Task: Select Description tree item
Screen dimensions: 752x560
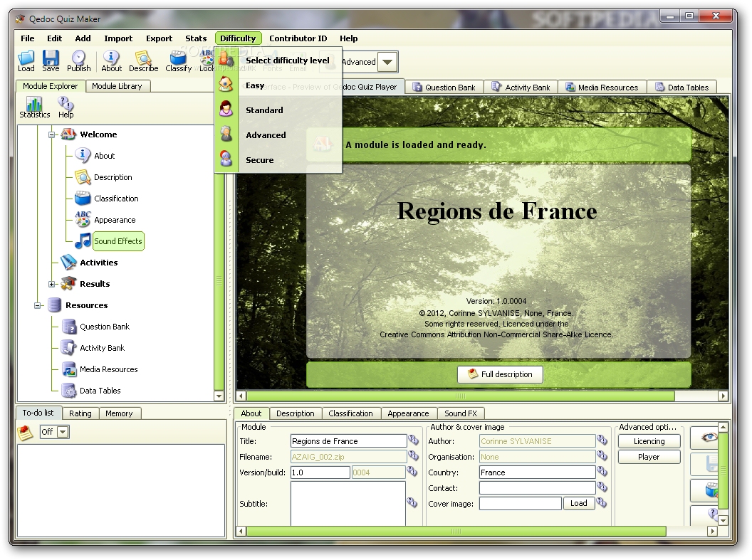Action: tap(113, 177)
